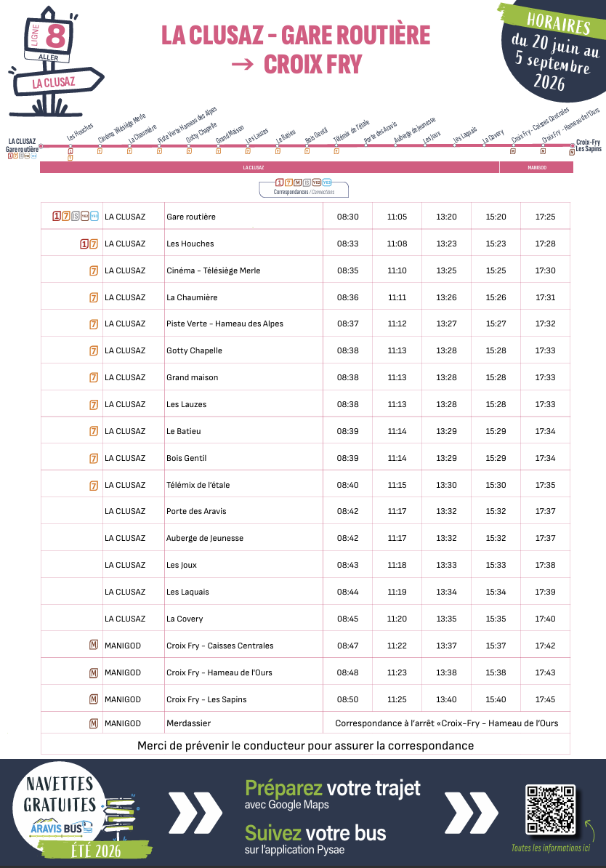This screenshot has height=868, width=606.
Task: Click the 'sur l'application Pysae' subtitle
Action: click(x=294, y=850)
